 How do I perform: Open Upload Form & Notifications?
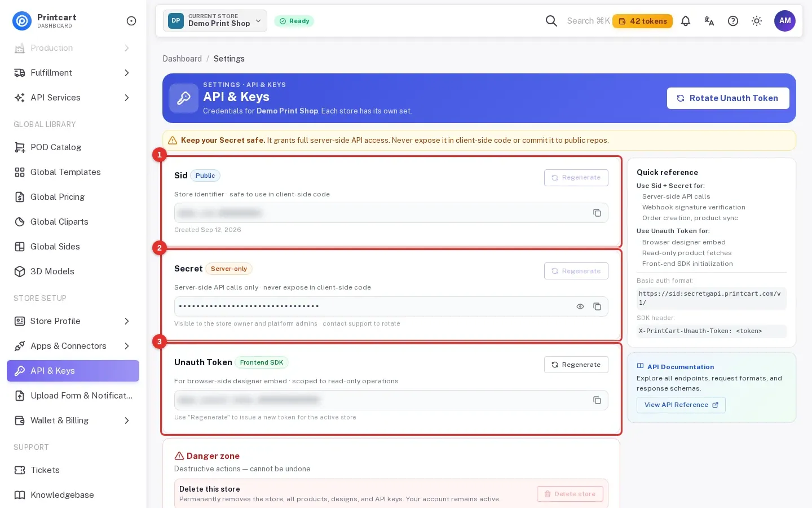pyautogui.click(x=73, y=396)
